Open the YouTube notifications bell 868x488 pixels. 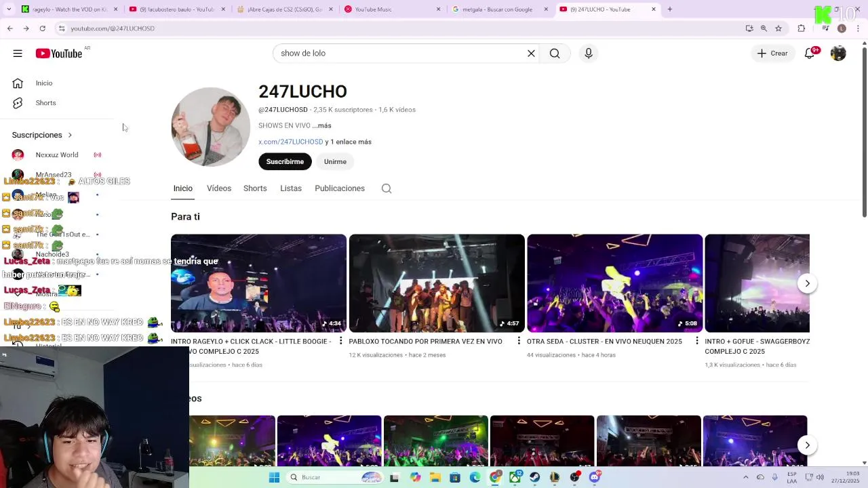pyautogui.click(x=810, y=54)
